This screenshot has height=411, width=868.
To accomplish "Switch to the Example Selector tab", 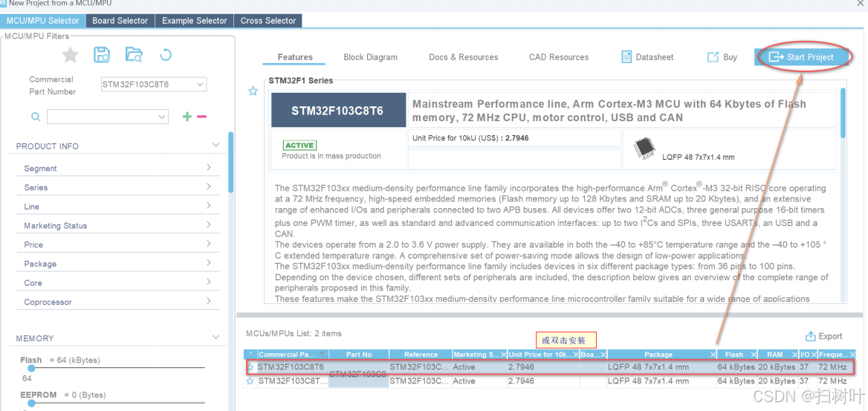I will click(x=194, y=21).
